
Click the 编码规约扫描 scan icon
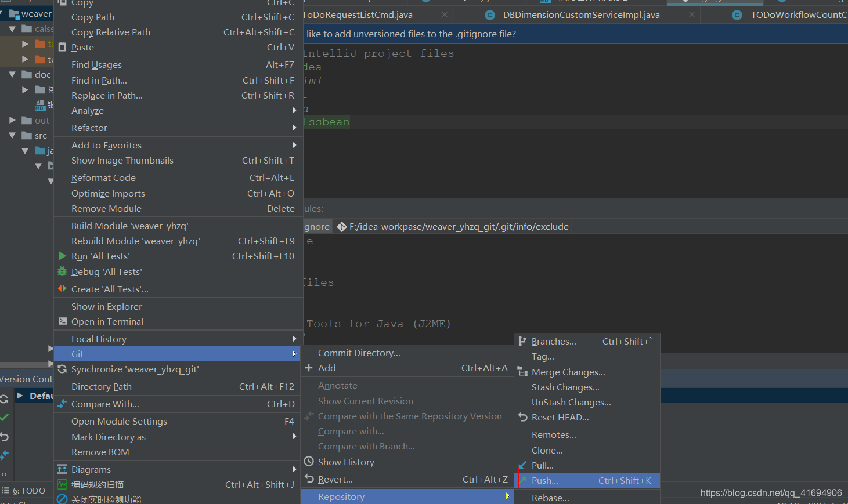[62, 484]
